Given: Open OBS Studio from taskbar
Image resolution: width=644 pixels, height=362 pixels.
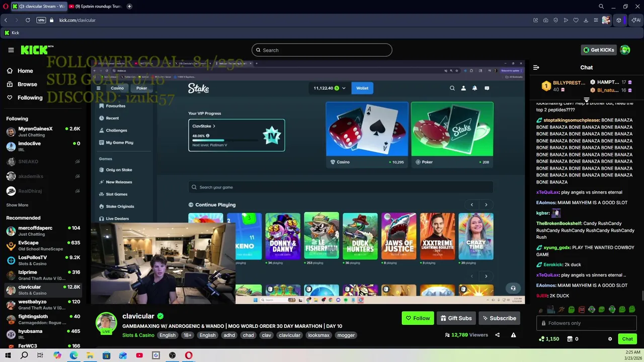Looking at the screenshot, I should click(x=172, y=355).
